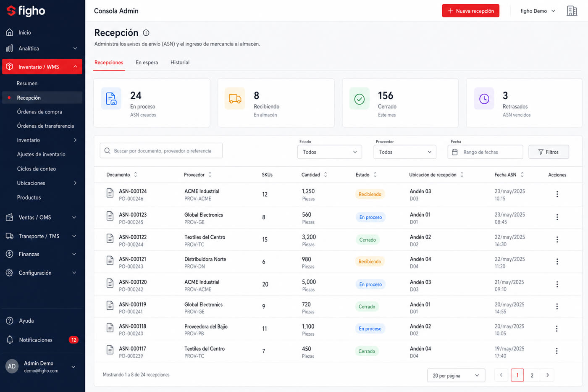This screenshot has width=588, height=392.
Task: Open the figho Demo account dropdown
Action: point(538,11)
